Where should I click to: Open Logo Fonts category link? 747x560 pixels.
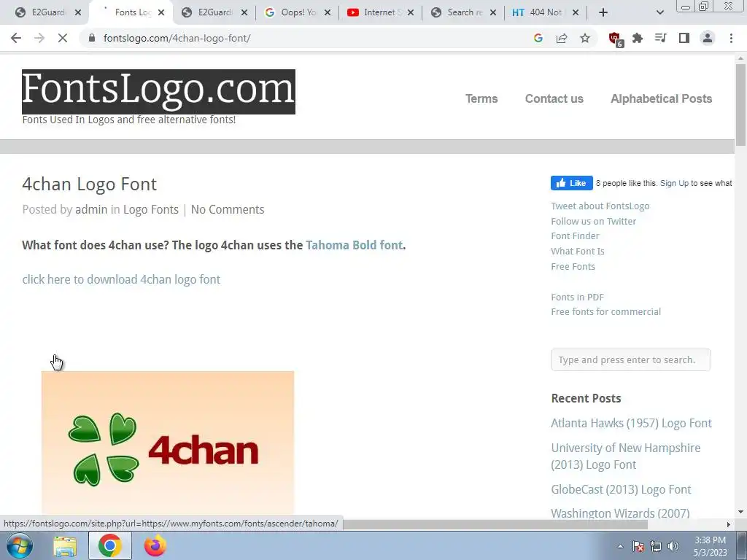[x=150, y=209]
